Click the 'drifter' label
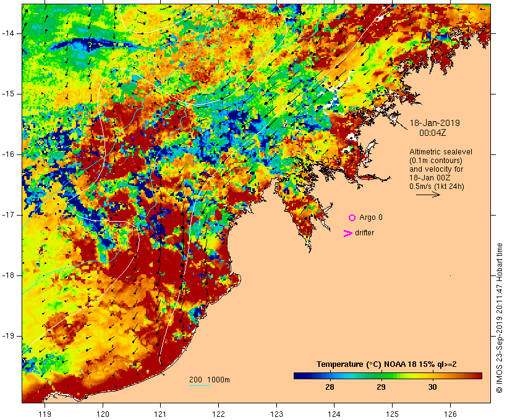Viewport: 507px width, 420px height. [x=364, y=233]
